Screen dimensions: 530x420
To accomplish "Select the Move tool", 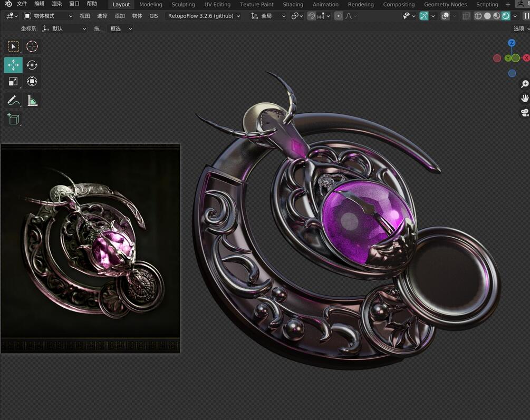I will (13, 65).
